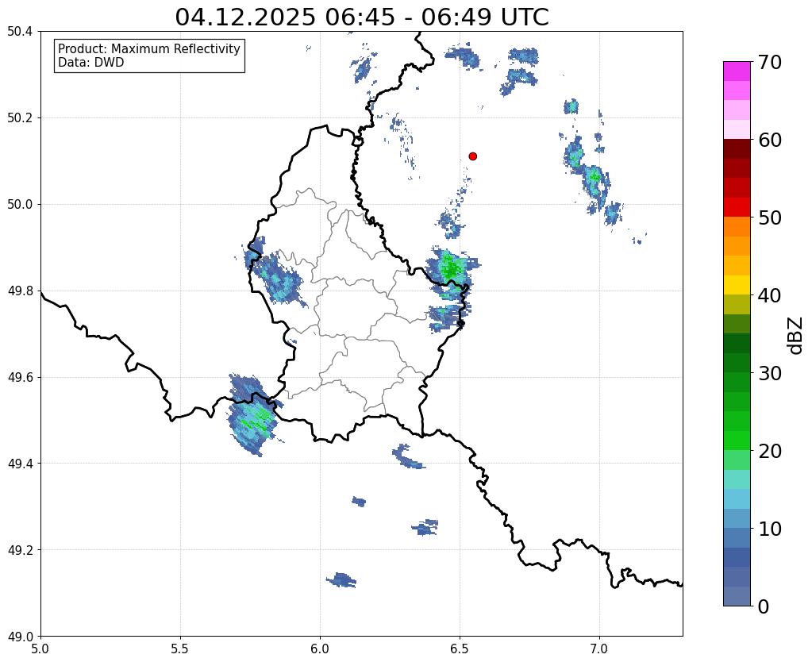This screenshot has width=812, height=662.
Task: Select 'Product: Maximum Reflectivity' legend text
Action: (x=149, y=48)
